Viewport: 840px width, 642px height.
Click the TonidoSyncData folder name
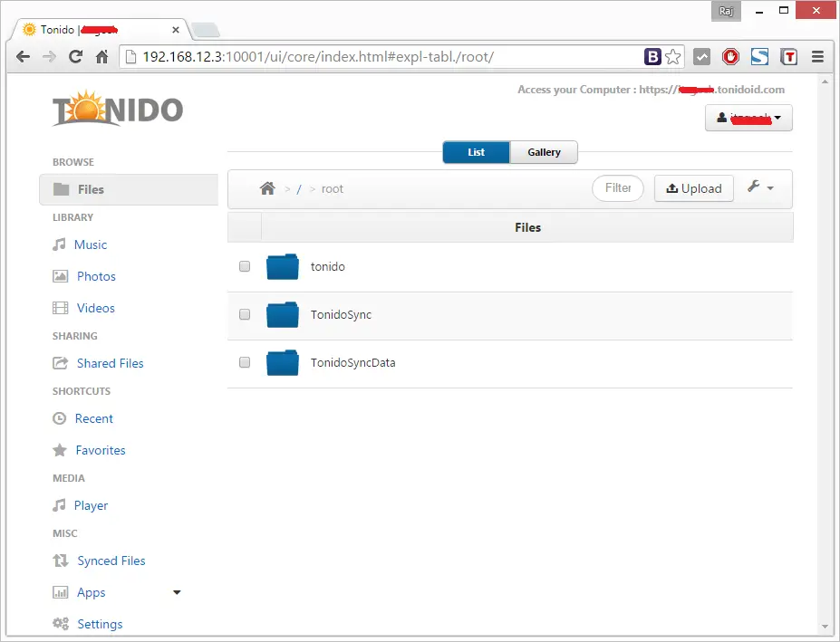[x=353, y=362]
